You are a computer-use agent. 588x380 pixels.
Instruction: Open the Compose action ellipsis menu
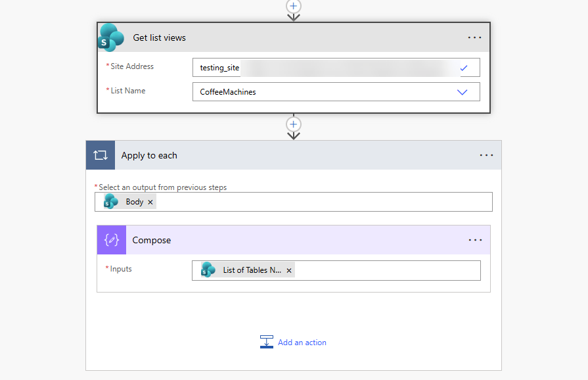[475, 240]
